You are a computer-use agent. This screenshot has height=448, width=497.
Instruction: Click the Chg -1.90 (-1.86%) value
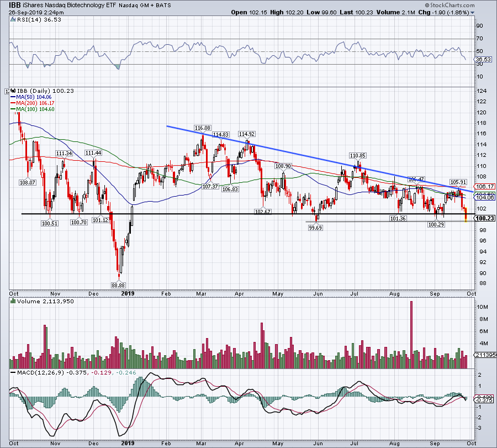click(x=444, y=12)
